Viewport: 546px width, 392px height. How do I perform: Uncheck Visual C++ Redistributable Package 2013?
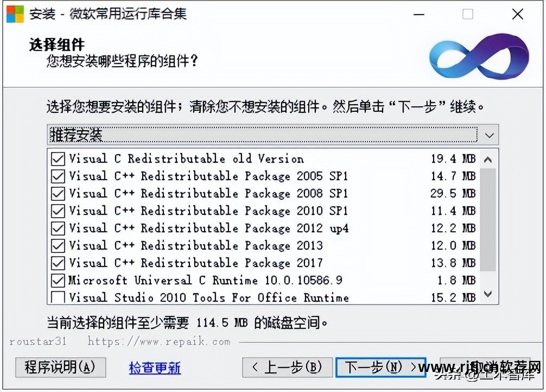(58, 246)
